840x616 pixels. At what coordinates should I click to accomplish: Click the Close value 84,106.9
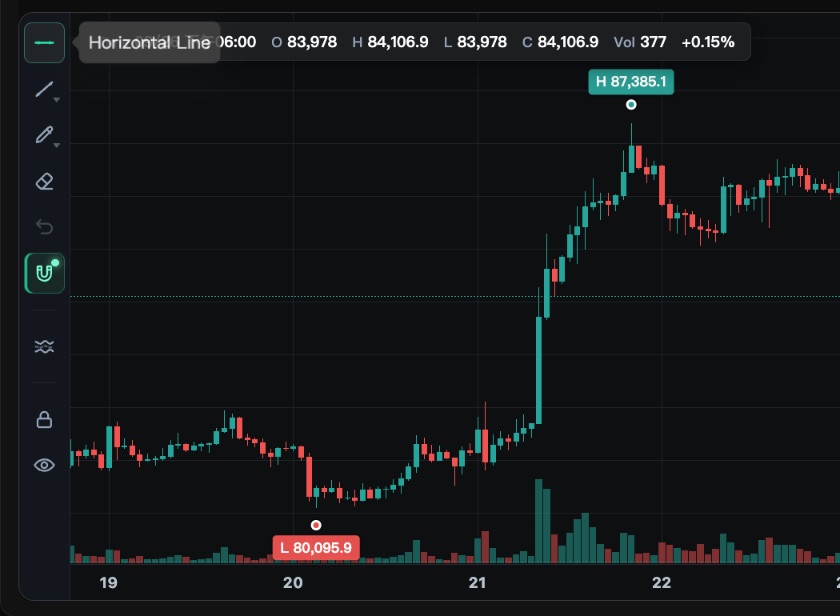coord(568,42)
